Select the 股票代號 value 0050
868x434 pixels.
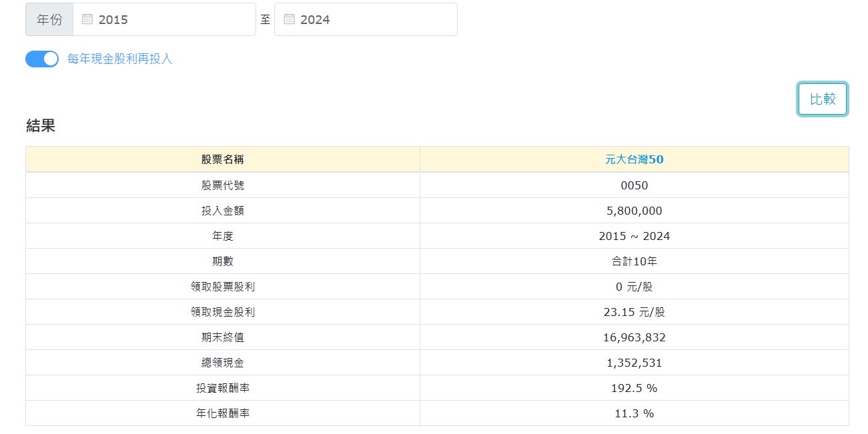tap(634, 185)
